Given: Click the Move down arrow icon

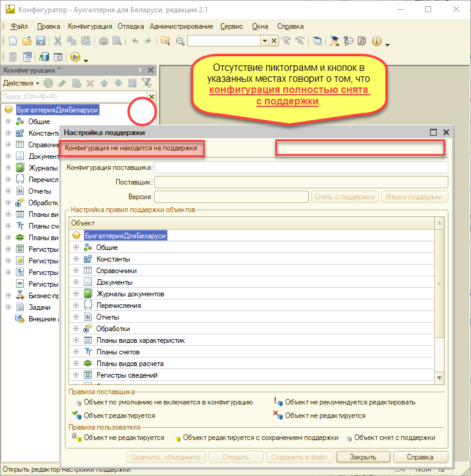Looking at the screenshot, I should tap(118, 83).
